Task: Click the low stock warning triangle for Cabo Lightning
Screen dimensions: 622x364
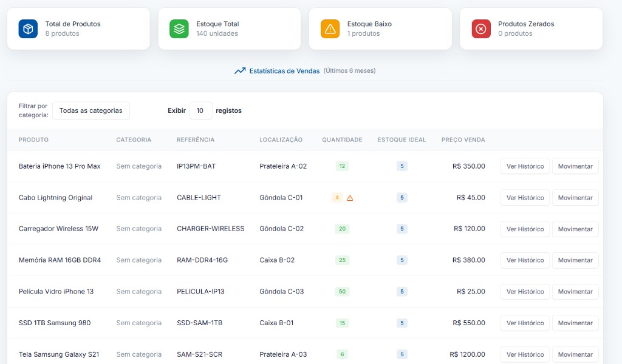Action: [x=350, y=198]
